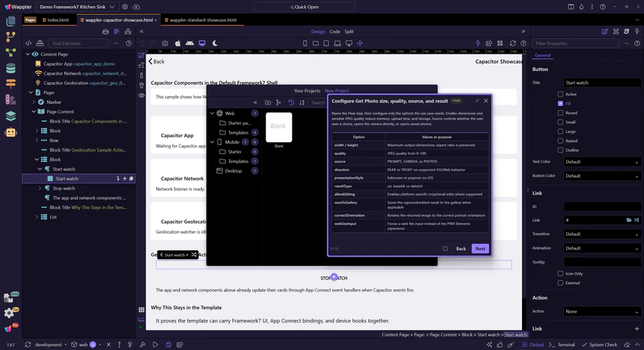Viewport: 644px width, 350px height.
Task: Add sibling with plus on Start watch row
Action: coord(125,179)
